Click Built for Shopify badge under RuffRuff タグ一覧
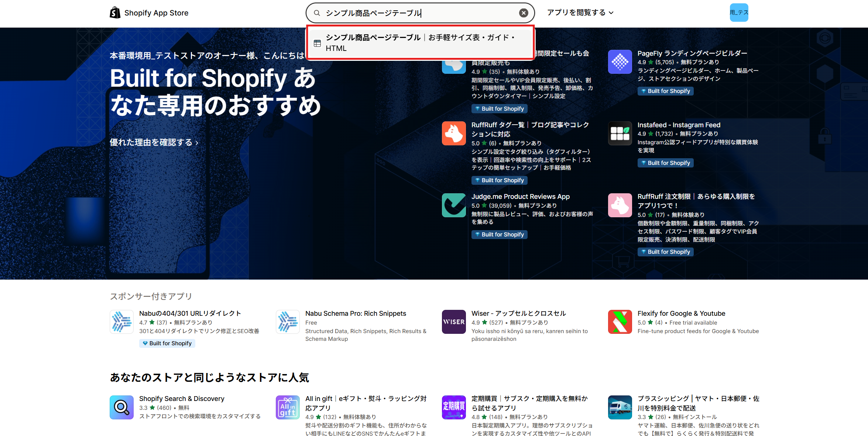Image resolution: width=868 pixels, height=436 pixels. (499, 180)
